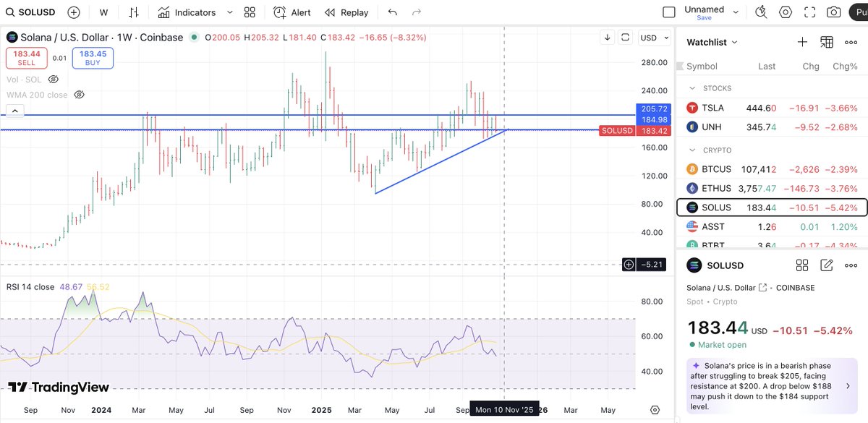Click the SELL 183.44 button
Screen dimensions: 868x423
tap(26, 58)
